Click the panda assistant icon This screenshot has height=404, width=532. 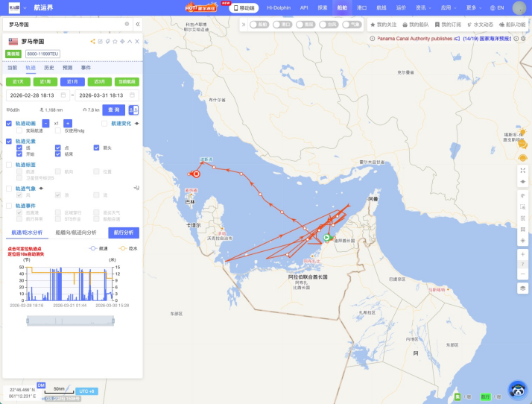pos(518,389)
